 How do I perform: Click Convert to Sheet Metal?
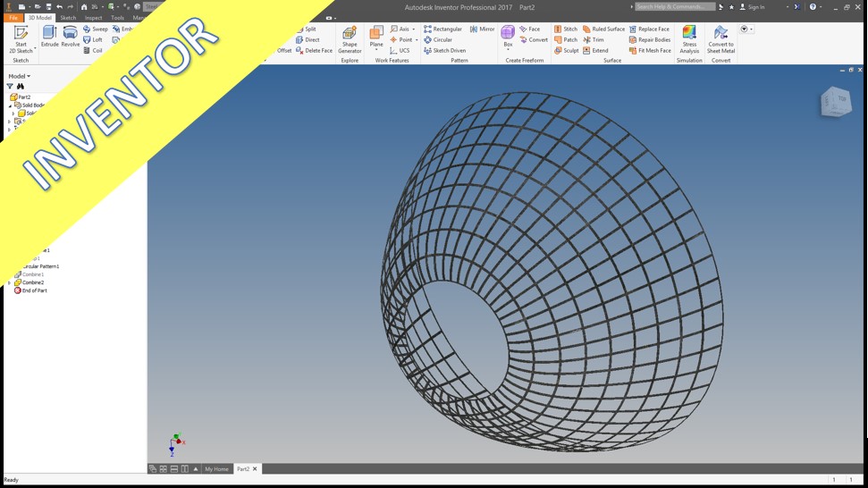pos(721,39)
